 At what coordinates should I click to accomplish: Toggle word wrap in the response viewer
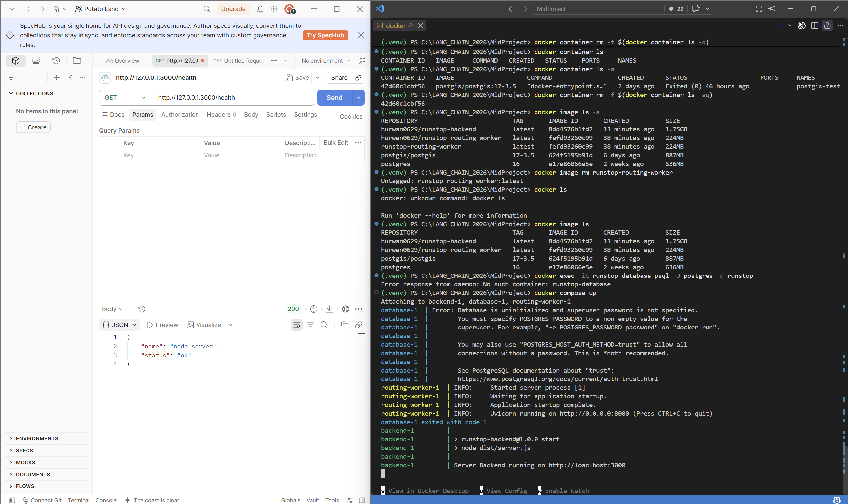(x=296, y=325)
